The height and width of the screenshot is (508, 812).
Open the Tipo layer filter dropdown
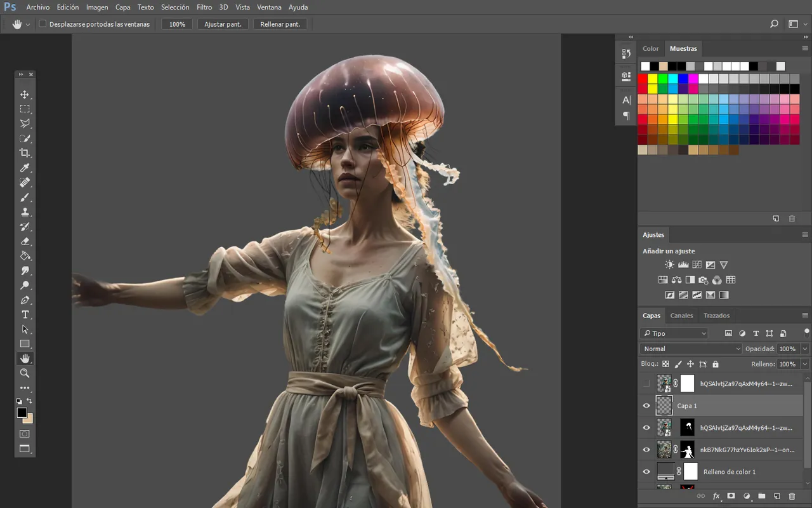[x=674, y=333]
